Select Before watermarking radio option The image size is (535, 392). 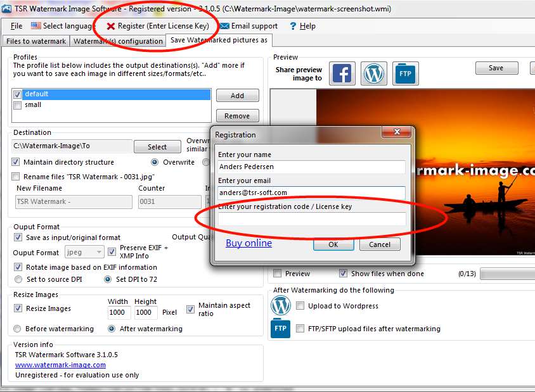point(17,329)
